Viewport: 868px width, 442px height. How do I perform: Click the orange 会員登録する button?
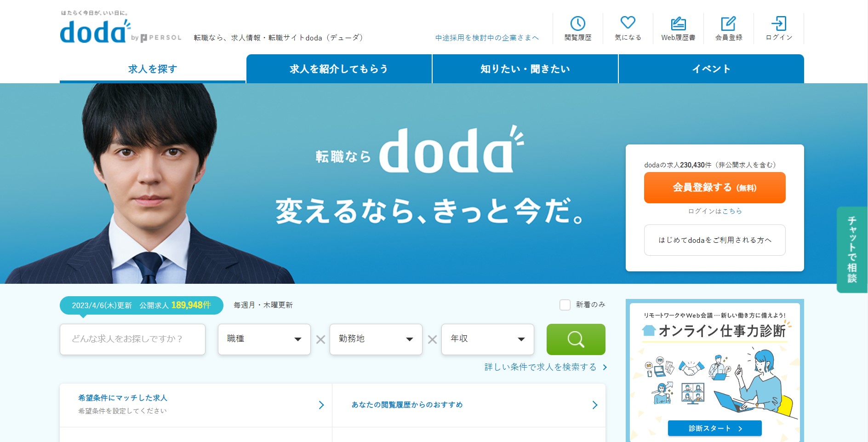click(x=714, y=188)
